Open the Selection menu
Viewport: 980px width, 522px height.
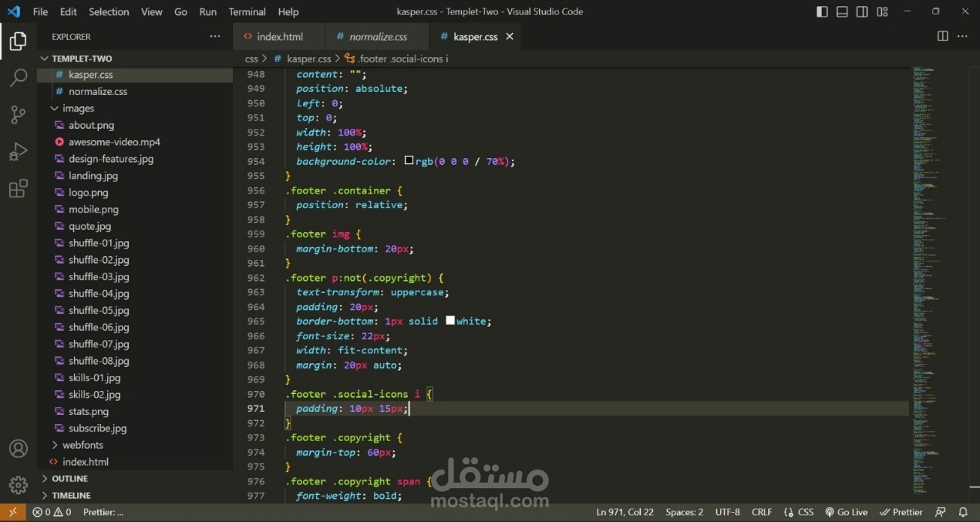pyautogui.click(x=109, y=12)
